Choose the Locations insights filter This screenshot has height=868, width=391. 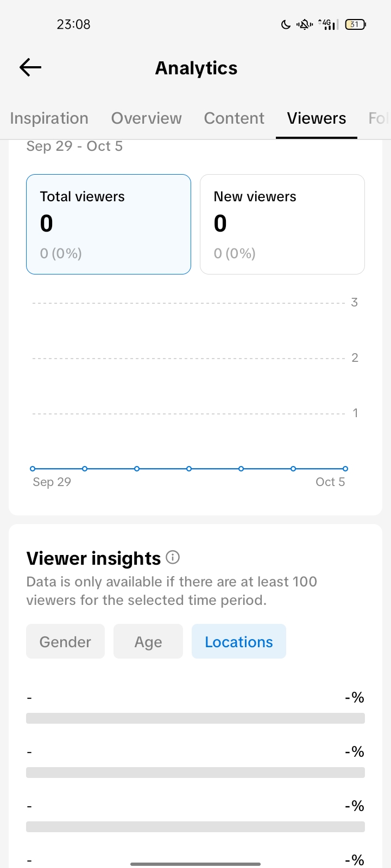point(238,642)
